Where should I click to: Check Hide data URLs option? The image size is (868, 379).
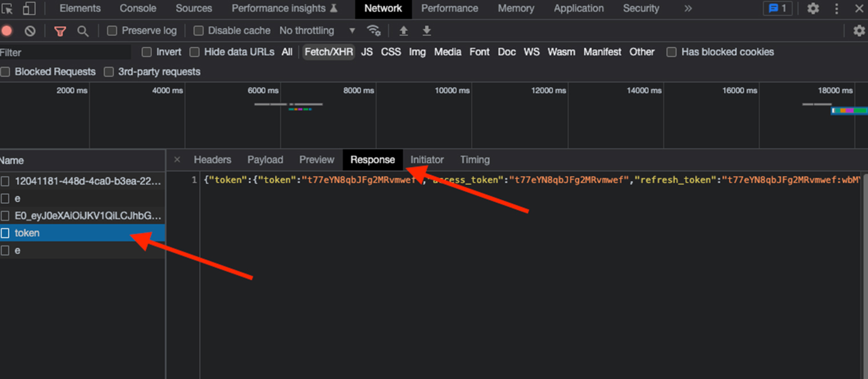(x=195, y=52)
